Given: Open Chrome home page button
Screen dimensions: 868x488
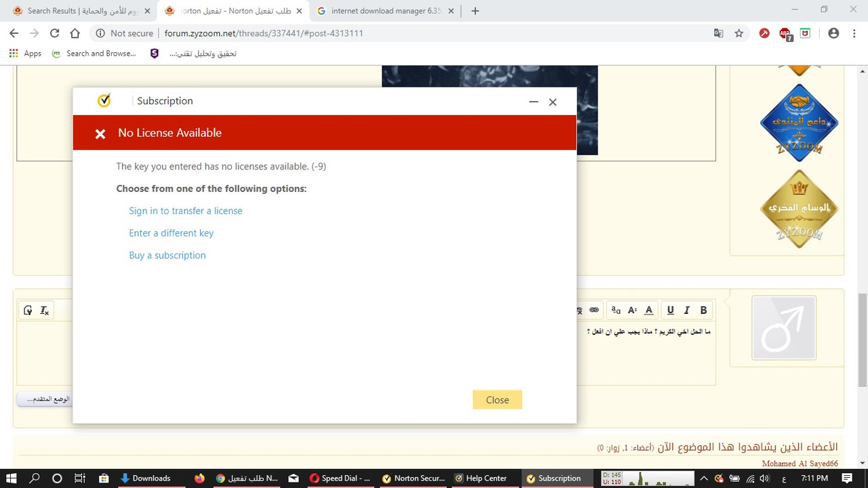Looking at the screenshot, I should (75, 33).
